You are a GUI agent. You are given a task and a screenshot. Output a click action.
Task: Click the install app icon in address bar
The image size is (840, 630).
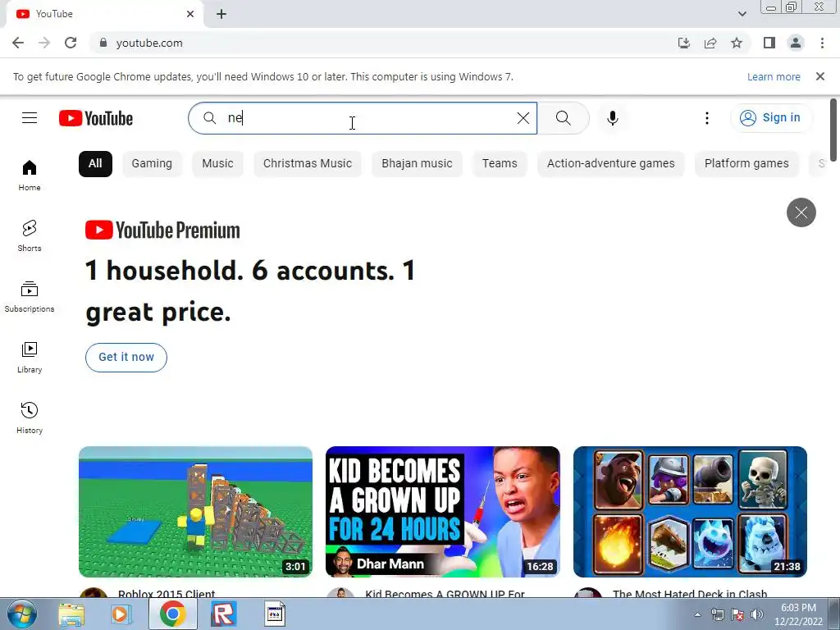683,43
